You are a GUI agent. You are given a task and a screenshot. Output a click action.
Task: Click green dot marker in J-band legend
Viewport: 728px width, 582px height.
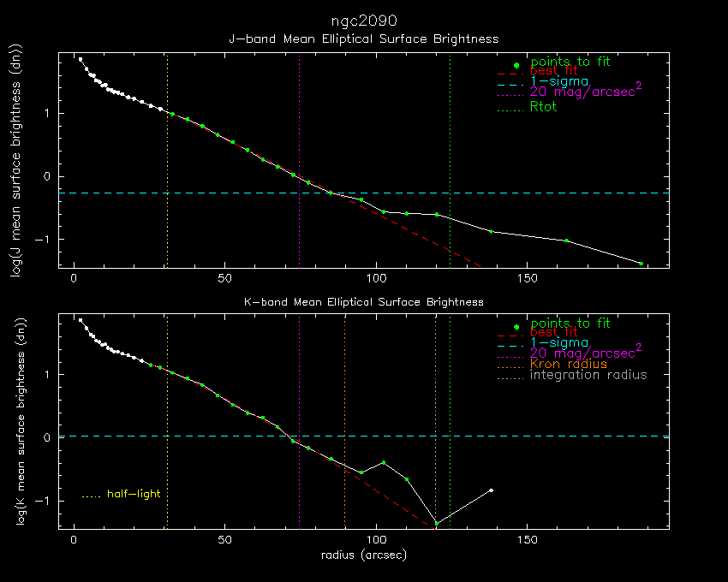[516, 65]
